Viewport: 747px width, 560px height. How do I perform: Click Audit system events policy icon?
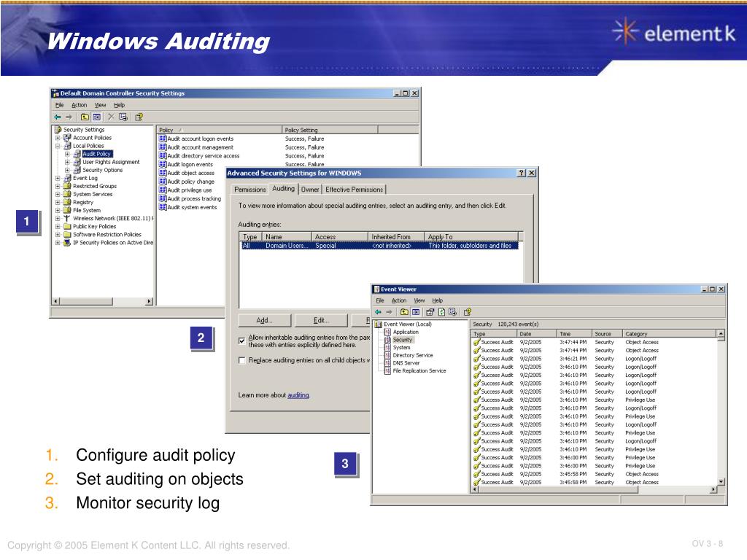163,207
